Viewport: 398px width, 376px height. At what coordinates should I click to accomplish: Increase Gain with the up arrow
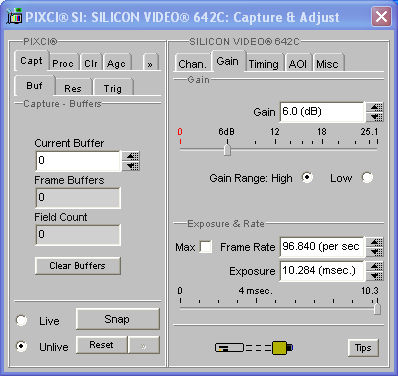pyautogui.click(x=375, y=107)
